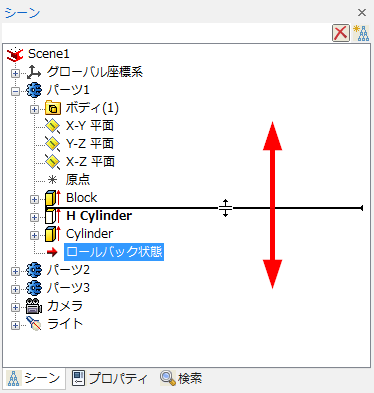This screenshot has width=374, height=393.
Task: Click the Y-Z 平面 plane icon
Action: (53, 144)
